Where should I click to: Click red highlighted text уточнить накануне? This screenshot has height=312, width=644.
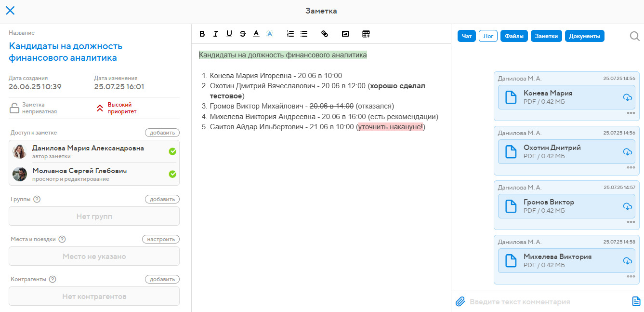coord(391,127)
